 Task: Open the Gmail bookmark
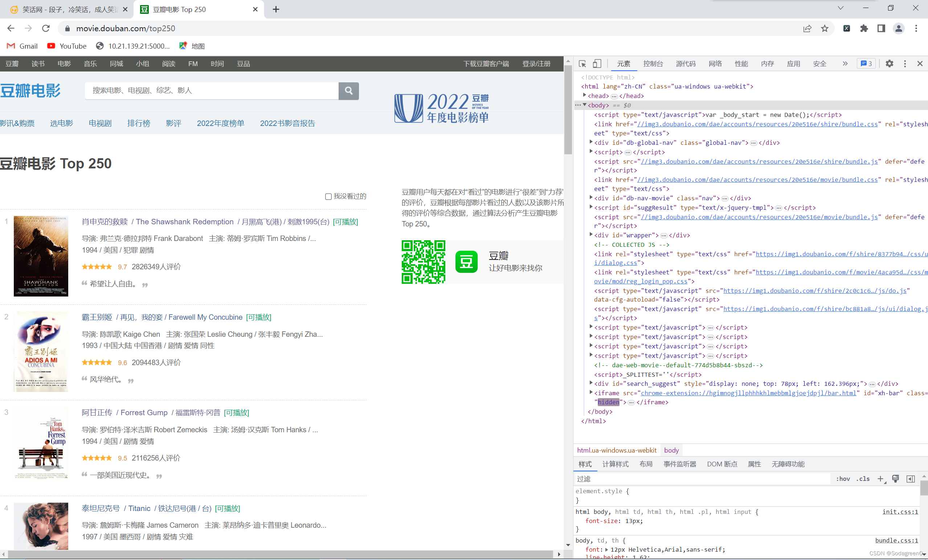click(x=22, y=46)
